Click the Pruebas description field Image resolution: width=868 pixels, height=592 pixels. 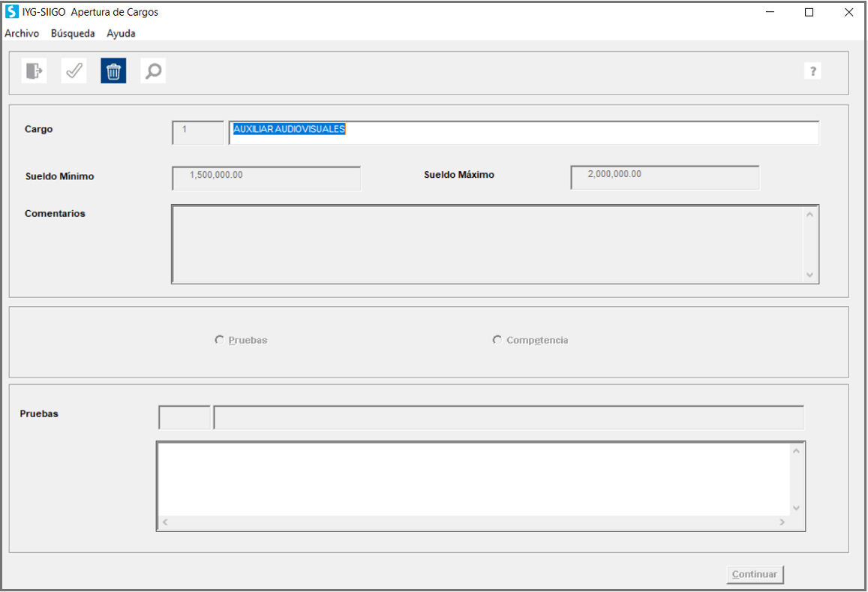(509, 418)
